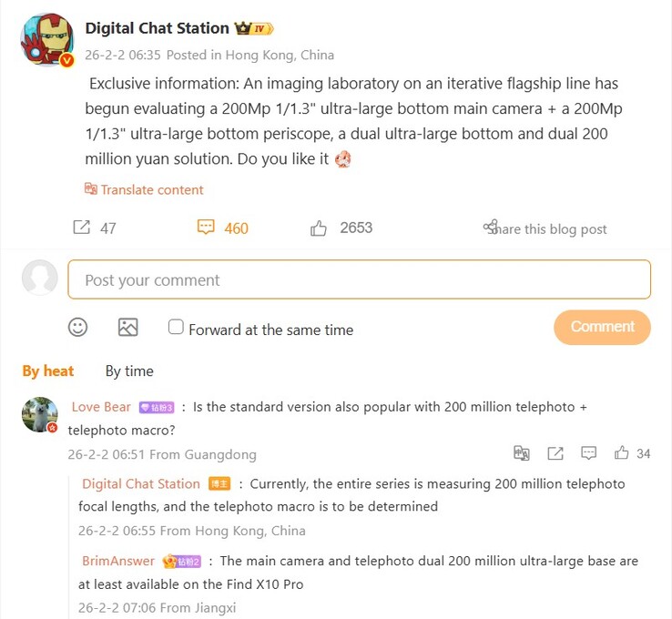Click Digital Chat Station post author name
The width and height of the screenshot is (672, 619).
pyautogui.click(x=158, y=28)
